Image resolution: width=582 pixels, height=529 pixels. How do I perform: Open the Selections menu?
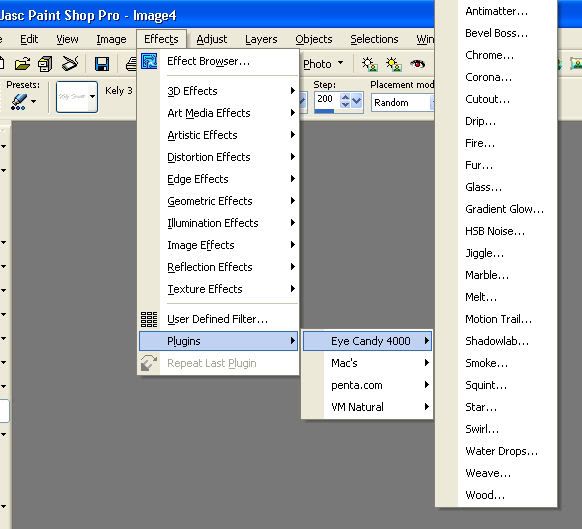tap(374, 39)
